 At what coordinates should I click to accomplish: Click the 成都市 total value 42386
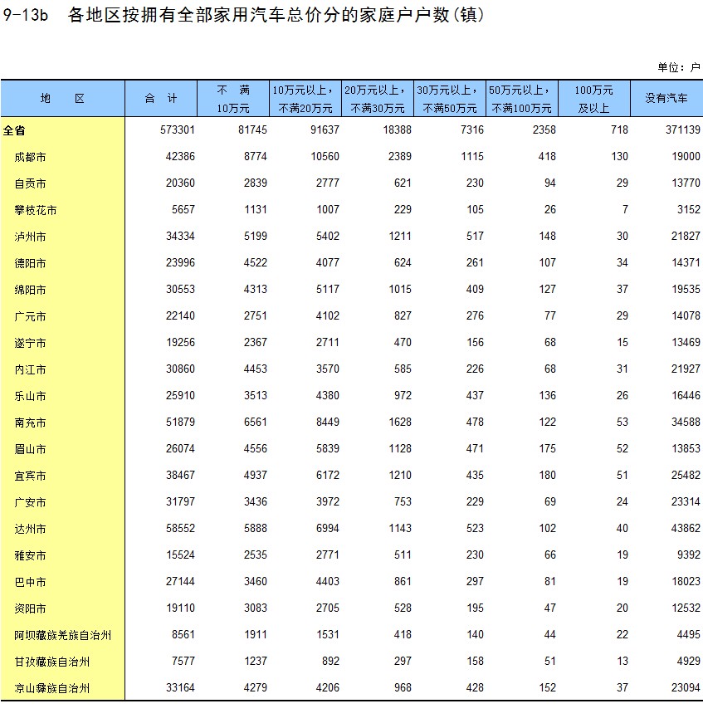[180, 156]
